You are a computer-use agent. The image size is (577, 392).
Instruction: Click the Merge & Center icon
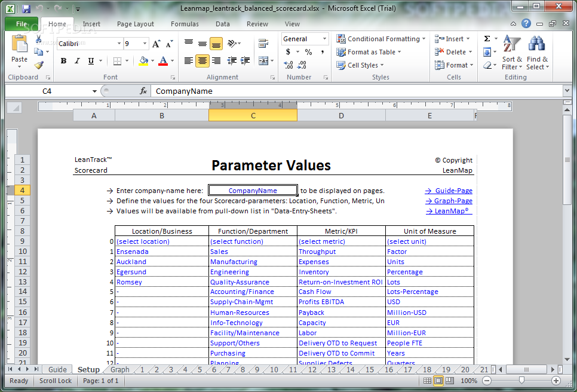263,61
